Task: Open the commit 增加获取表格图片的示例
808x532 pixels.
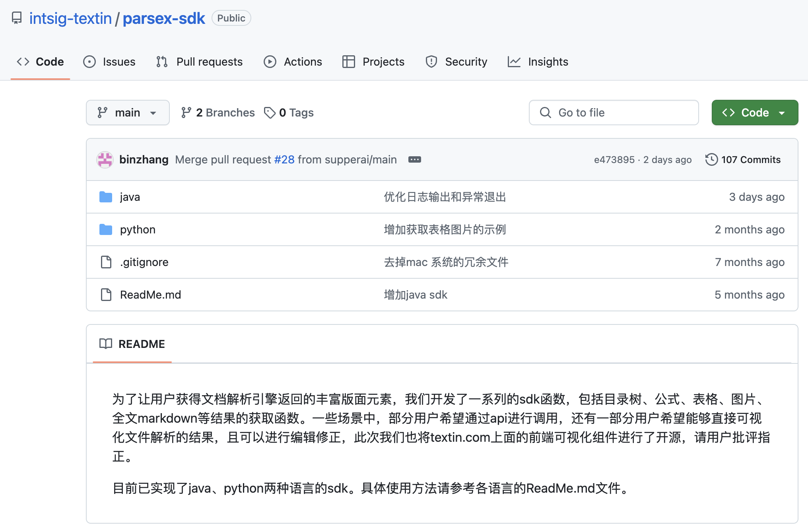Action: (445, 229)
